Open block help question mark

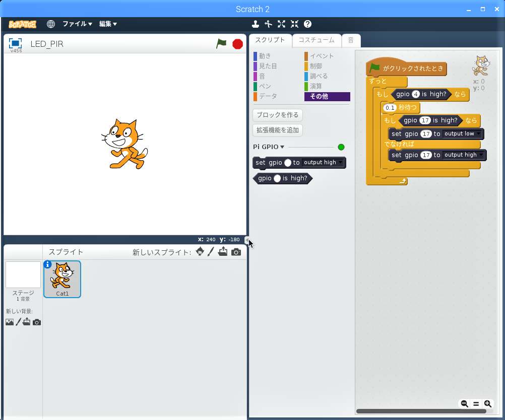click(x=307, y=24)
